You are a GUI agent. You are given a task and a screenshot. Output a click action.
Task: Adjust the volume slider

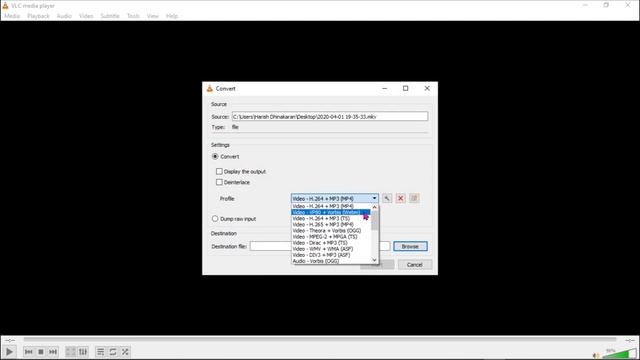point(619,354)
